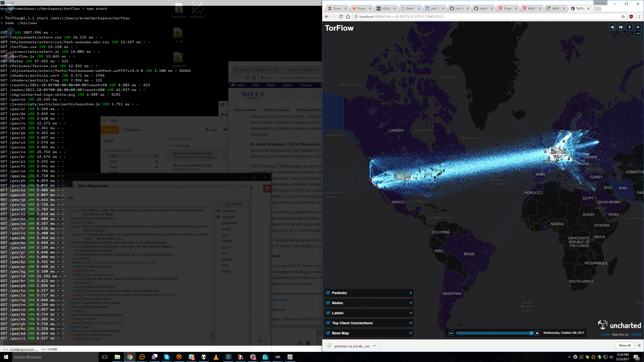Open the volume speaker tray icon
Image resolution: width=644 pixels, height=362 pixels.
pyautogui.click(x=612, y=357)
